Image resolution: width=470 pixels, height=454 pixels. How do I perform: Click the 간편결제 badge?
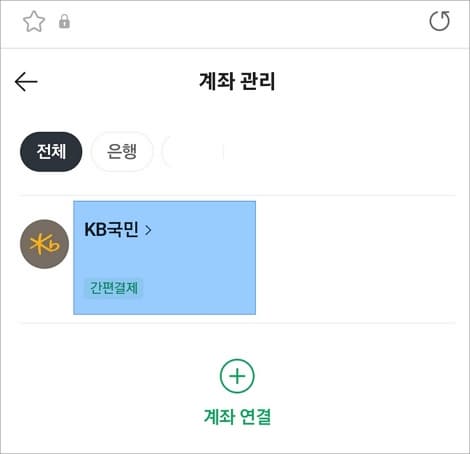tap(114, 288)
